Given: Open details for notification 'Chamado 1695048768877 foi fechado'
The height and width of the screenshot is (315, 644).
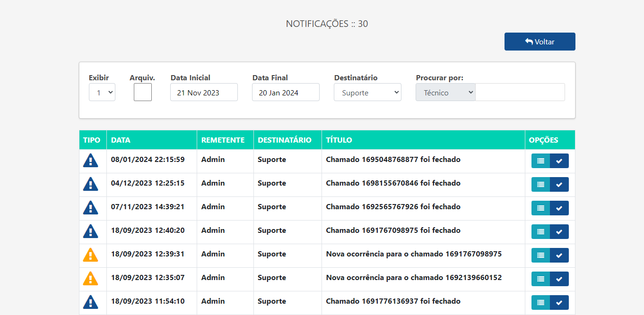Looking at the screenshot, I should click(x=540, y=161).
